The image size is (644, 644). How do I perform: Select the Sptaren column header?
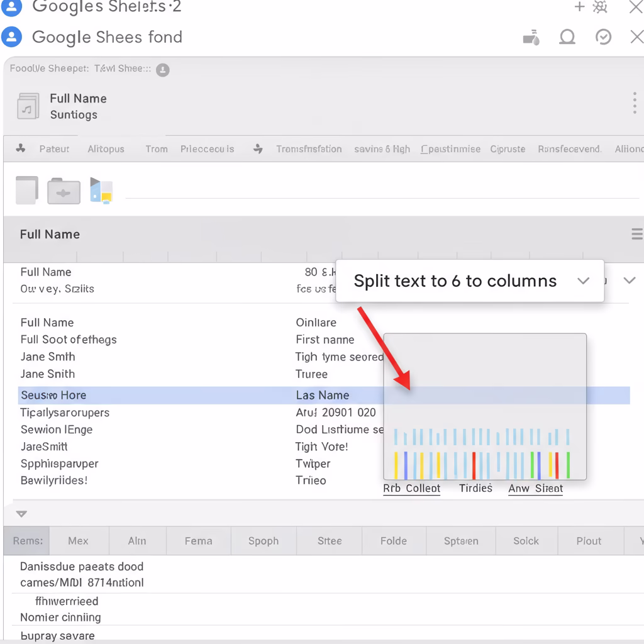pos(461,541)
